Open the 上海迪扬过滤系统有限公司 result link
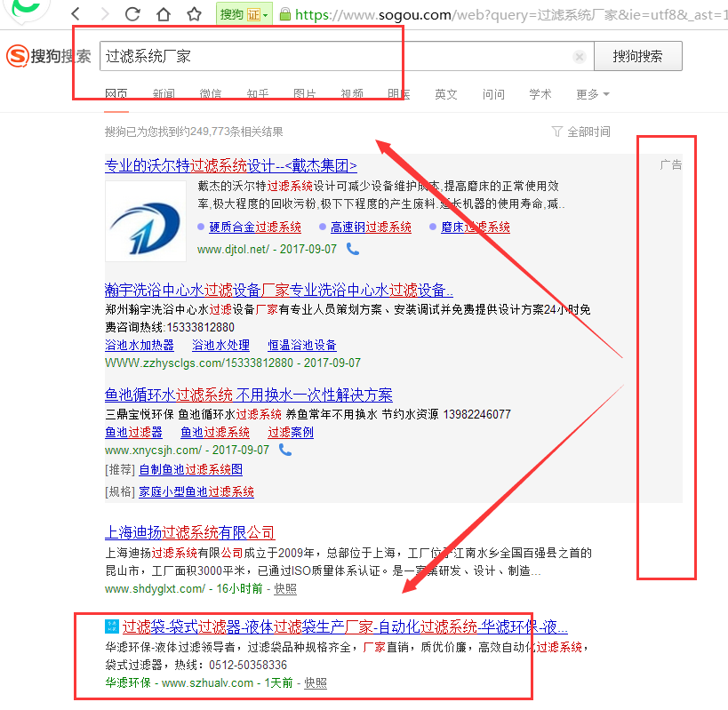Viewport: 728px width, 710px height. [189, 533]
